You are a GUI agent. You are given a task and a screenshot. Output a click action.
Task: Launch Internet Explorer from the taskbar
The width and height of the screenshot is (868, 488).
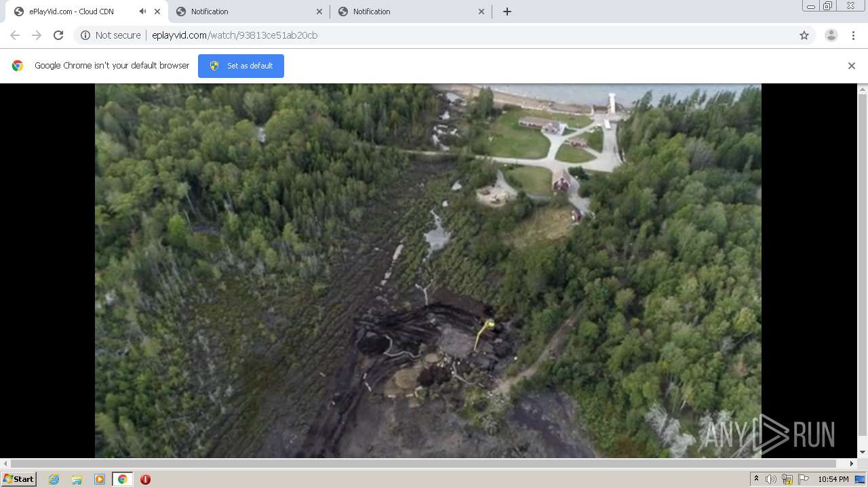point(54,479)
